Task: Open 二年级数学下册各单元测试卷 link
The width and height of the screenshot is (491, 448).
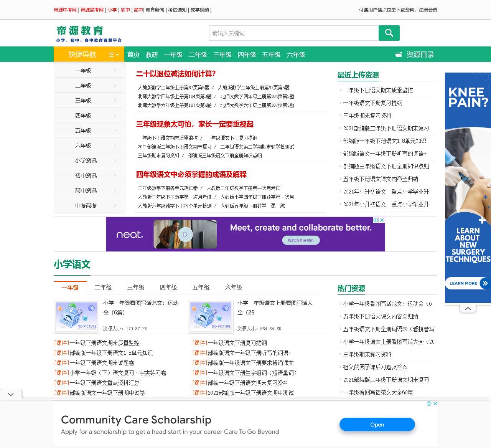Action: pos(168,188)
